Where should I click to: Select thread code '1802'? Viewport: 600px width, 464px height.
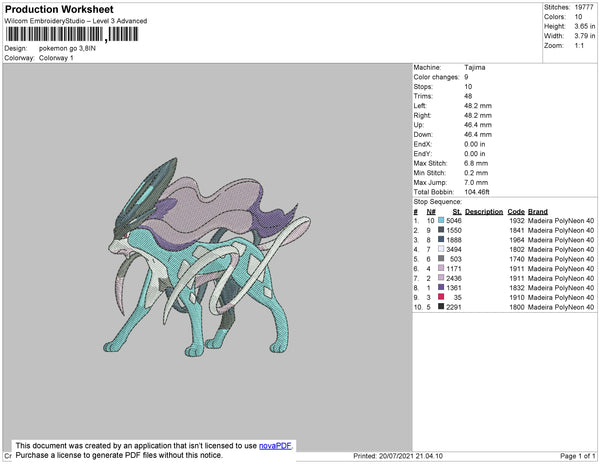point(517,249)
